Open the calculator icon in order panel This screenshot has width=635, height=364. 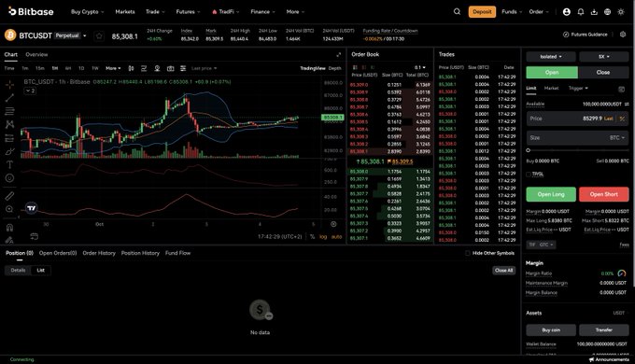[x=622, y=89]
